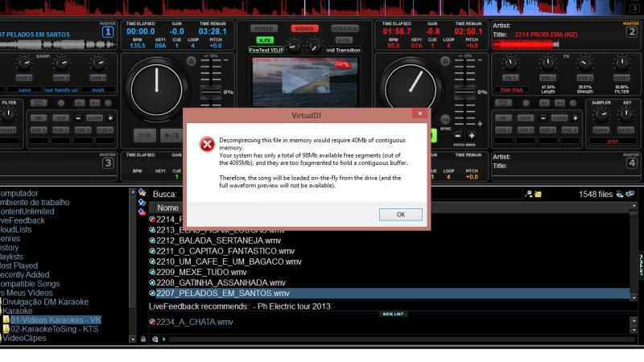Select deck 1 number badge
Viewport: 644px width, 362px height.
pyautogui.click(x=108, y=32)
